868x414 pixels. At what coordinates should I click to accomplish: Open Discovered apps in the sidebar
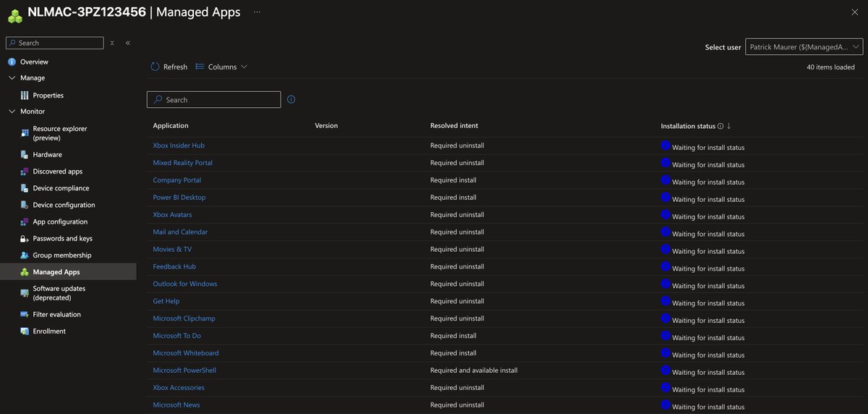pyautogui.click(x=58, y=172)
